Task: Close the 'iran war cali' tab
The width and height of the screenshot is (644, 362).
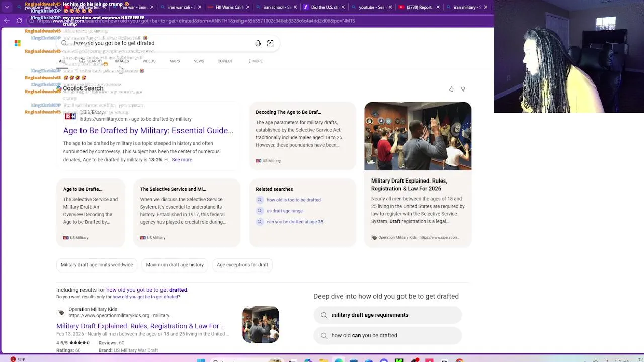Action: click(199, 7)
